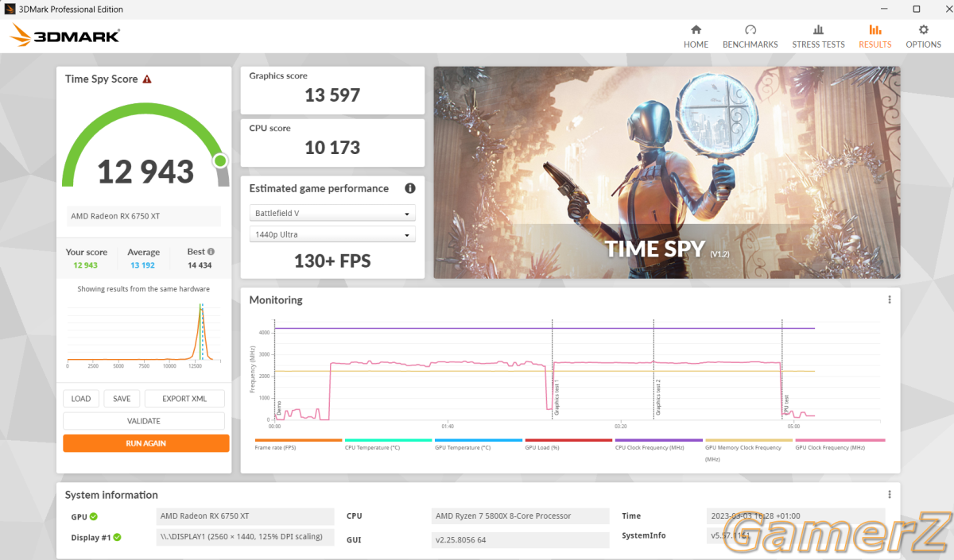
Task: Click the SAVE button
Action: [122, 399]
